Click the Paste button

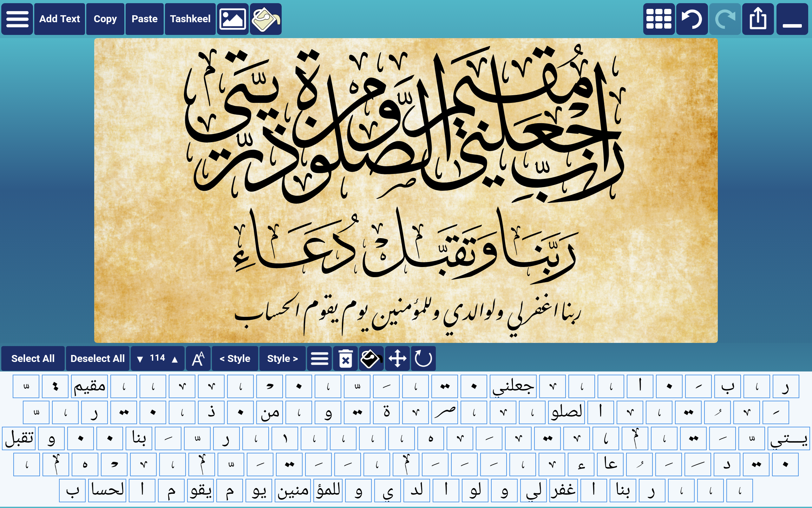click(x=145, y=19)
